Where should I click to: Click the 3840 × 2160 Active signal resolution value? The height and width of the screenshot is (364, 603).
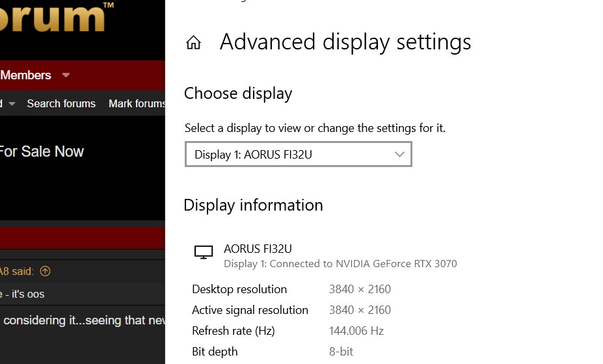(x=360, y=310)
